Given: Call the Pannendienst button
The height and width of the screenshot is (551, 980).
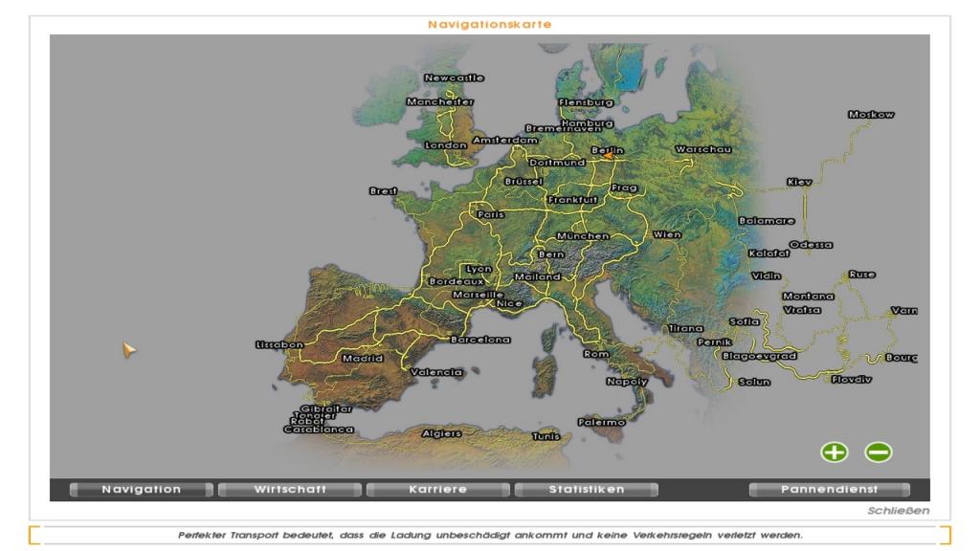Looking at the screenshot, I should [830, 490].
